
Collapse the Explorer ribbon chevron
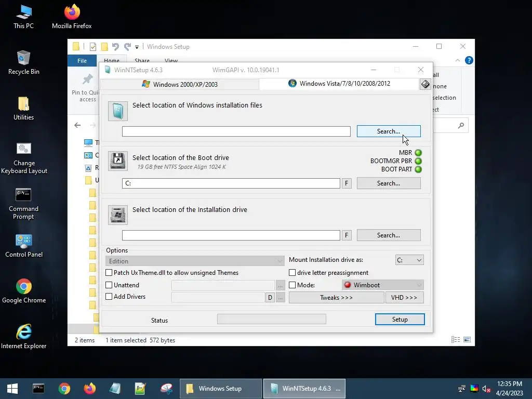457,60
